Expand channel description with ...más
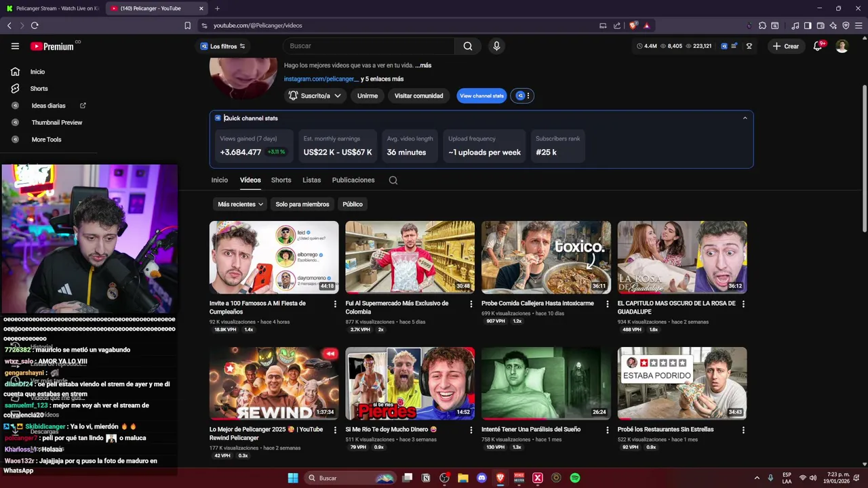The width and height of the screenshot is (868, 488). [x=424, y=66]
